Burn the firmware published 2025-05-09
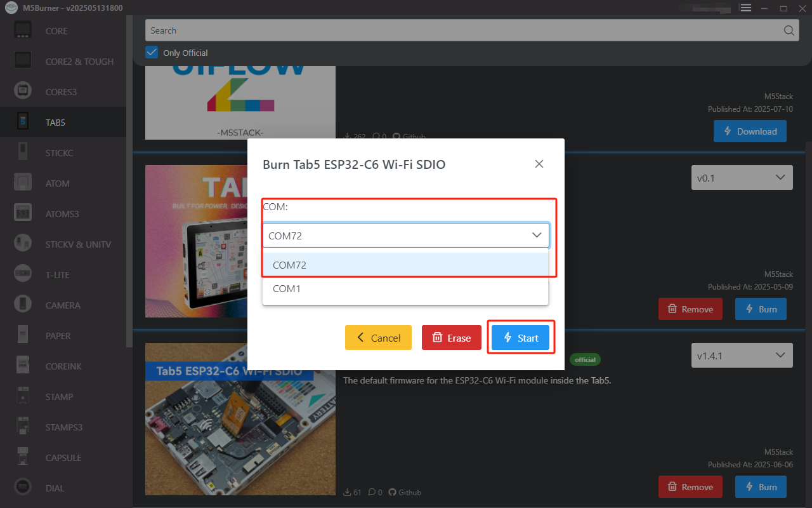 tap(761, 309)
